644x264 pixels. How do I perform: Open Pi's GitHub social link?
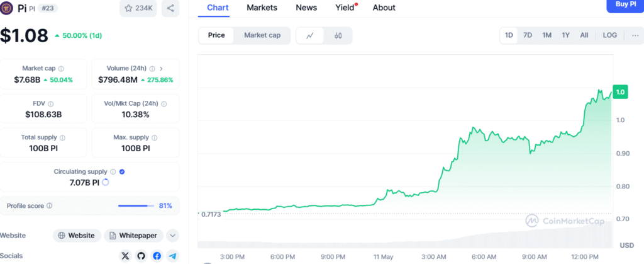tap(141, 256)
